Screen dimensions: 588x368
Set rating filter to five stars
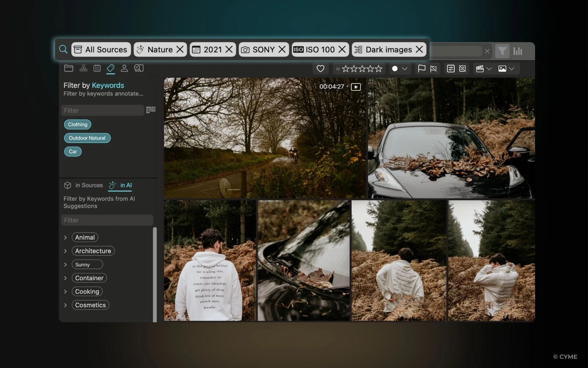[379, 68]
